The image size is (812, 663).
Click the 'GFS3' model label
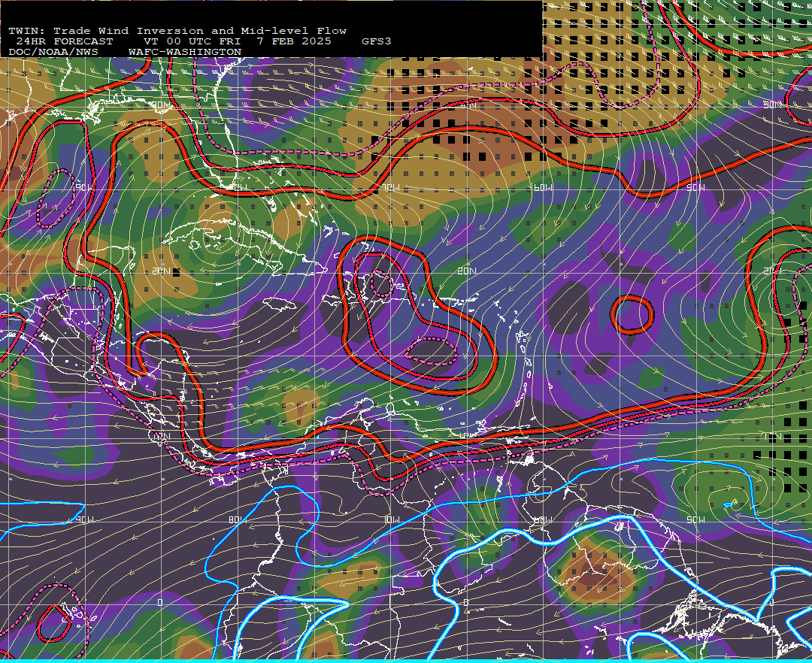[x=377, y=41]
